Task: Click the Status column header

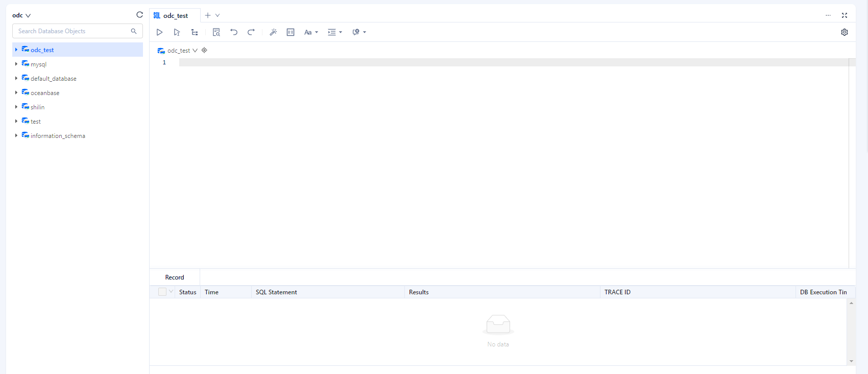Action: click(x=187, y=292)
